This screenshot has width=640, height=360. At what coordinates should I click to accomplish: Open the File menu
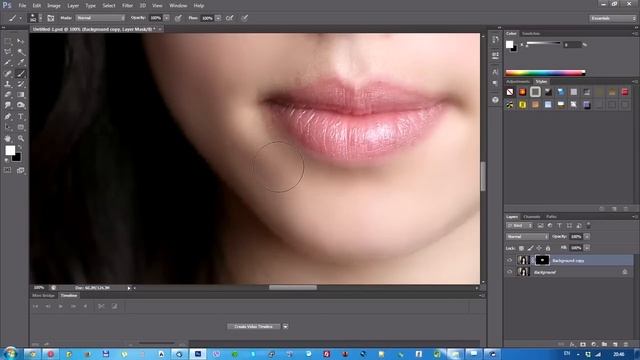click(x=22, y=6)
